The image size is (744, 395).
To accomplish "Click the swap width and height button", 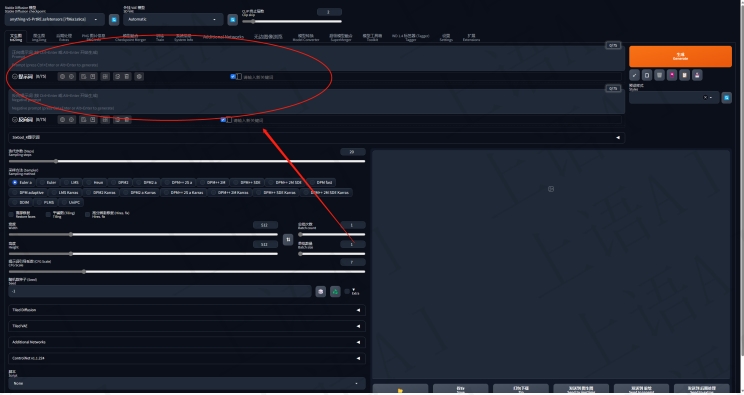I will click(x=288, y=240).
